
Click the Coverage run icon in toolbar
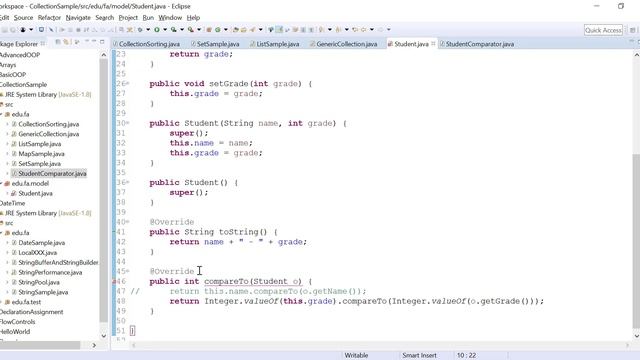(x=173, y=29)
